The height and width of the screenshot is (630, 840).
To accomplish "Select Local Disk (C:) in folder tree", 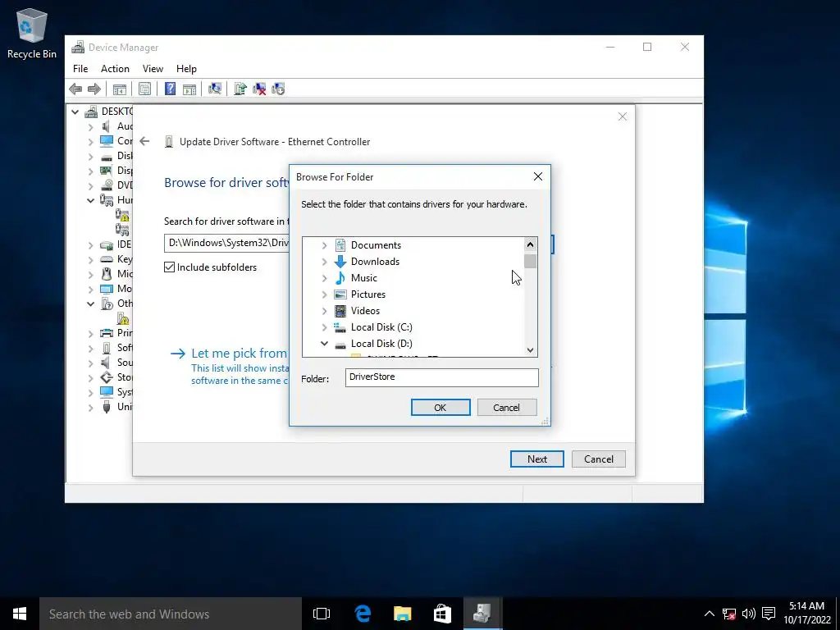I will [x=381, y=327].
